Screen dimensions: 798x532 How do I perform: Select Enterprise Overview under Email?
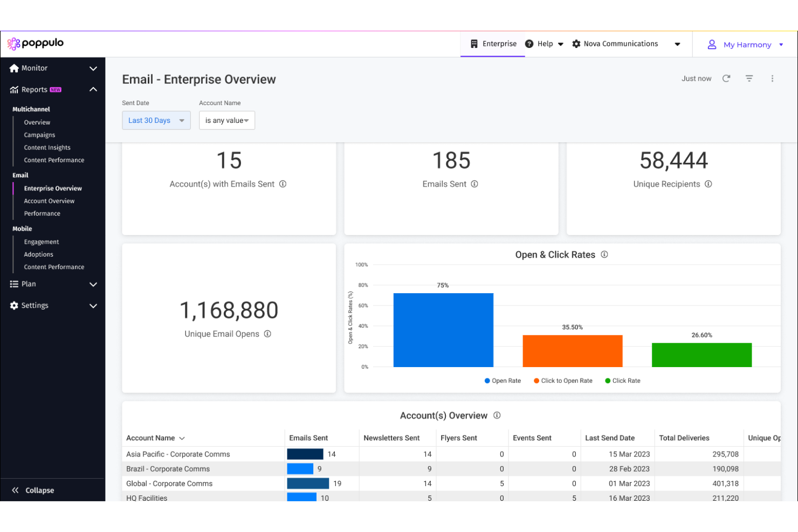[53, 189]
